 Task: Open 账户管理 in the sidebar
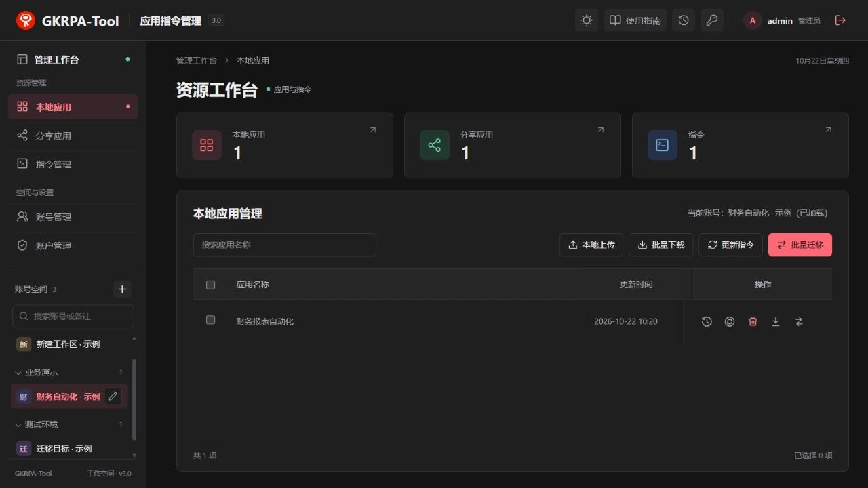[x=73, y=245]
